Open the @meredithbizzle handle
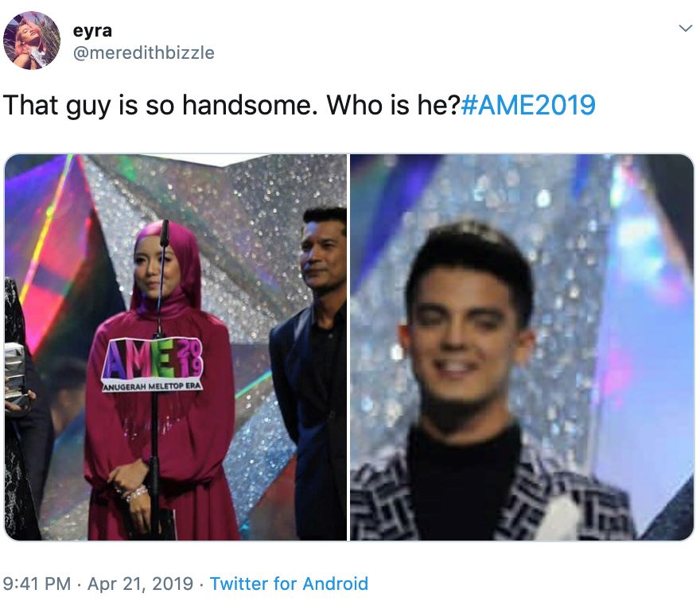 [x=143, y=52]
